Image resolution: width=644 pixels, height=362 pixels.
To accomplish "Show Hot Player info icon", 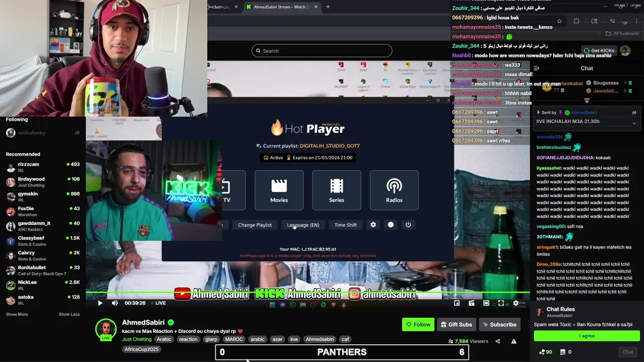I will tap(390, 225).
